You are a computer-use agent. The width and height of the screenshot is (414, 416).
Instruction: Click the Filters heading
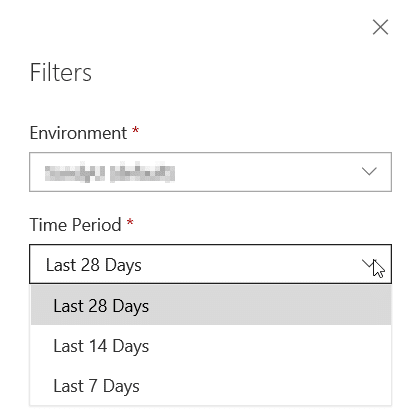(61, 72)
